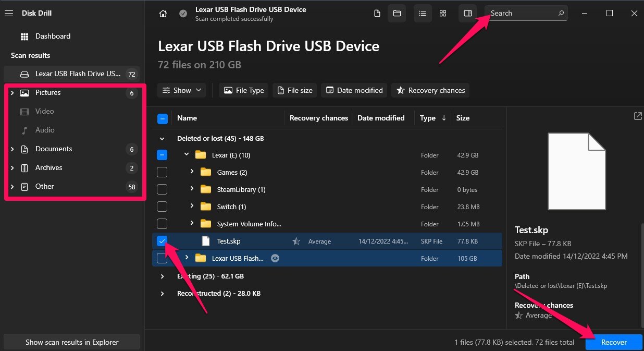Collapse the Lexar (E) folder
The image size is (644, 351).
187,155
